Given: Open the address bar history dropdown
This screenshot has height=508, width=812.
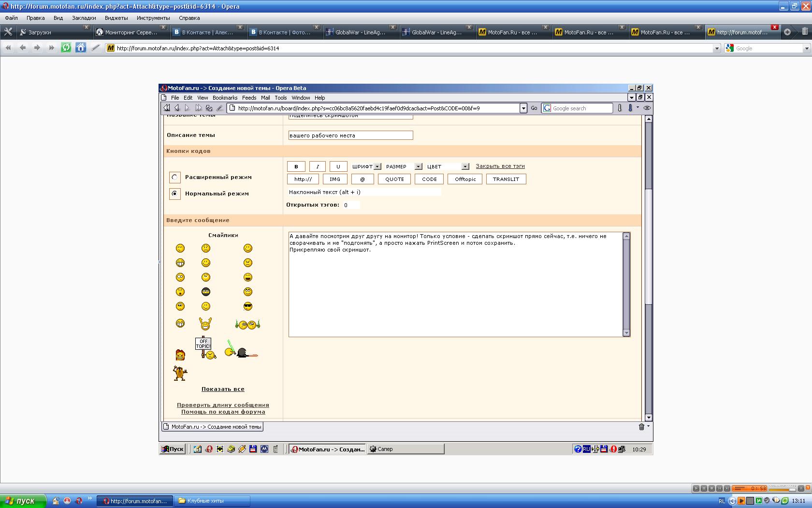Looking at the screenshot, I should 717,48.
